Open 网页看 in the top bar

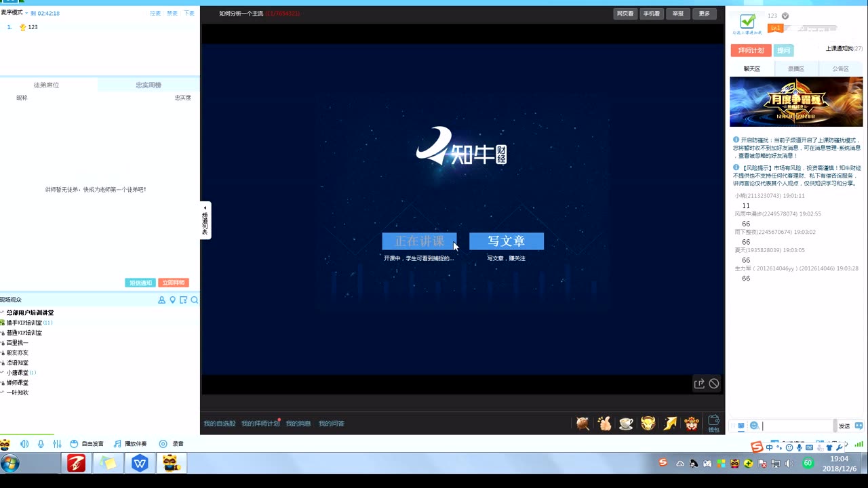point(625,14)
